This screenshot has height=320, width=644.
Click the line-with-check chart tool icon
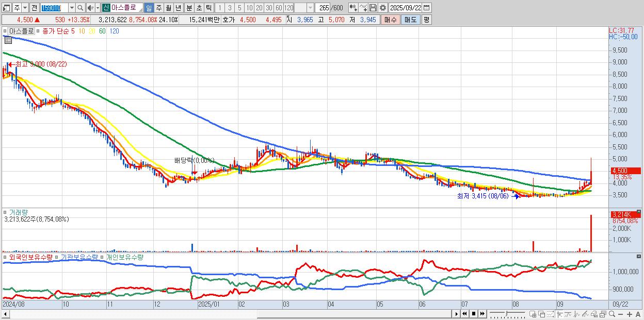click(363, 8)
